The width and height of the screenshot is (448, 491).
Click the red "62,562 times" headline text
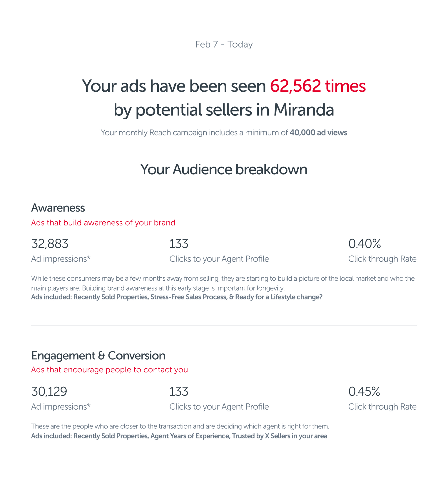(318, 86)
